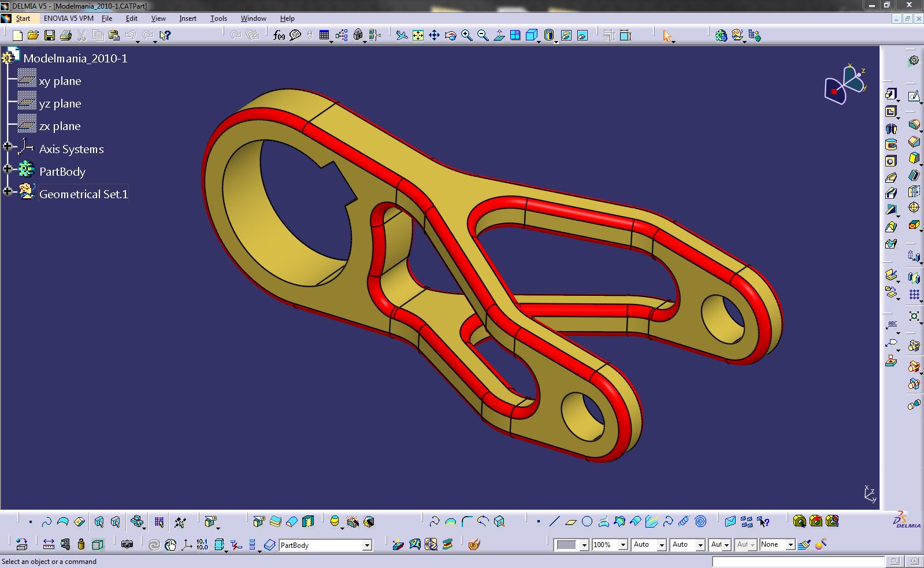Click the Zoom In magnifier
924x568 pixels.
[x=466, y=35]
